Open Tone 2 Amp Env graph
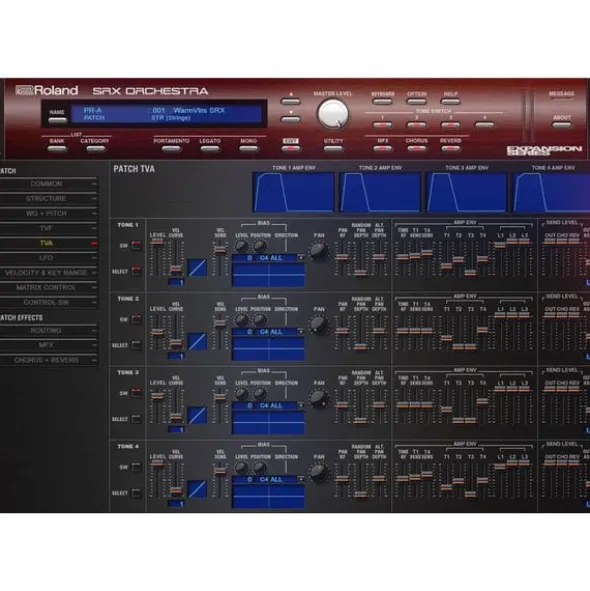Viewport: 590px width, 591px height. coord(380,192)
